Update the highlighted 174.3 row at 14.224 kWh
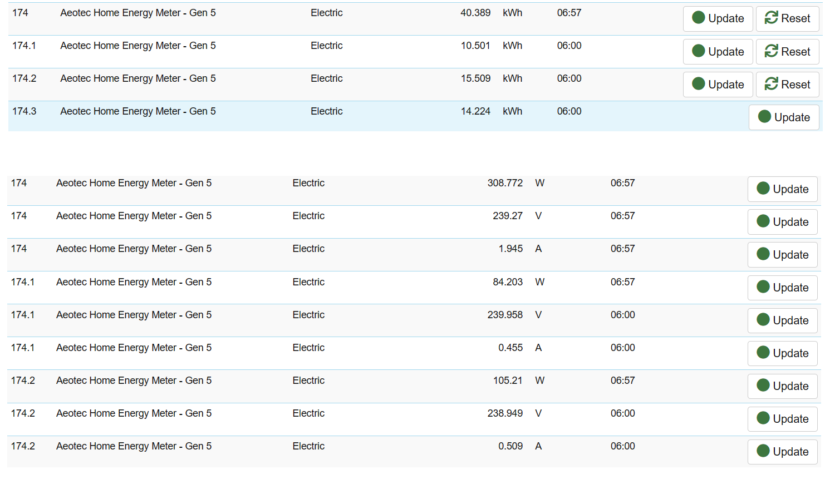 point(783,117)
